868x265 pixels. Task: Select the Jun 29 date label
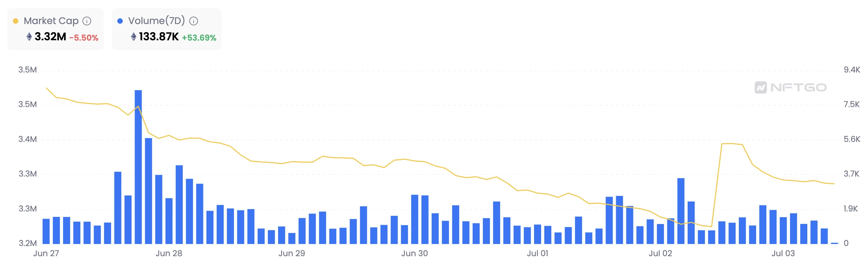[x=292, y=253]
